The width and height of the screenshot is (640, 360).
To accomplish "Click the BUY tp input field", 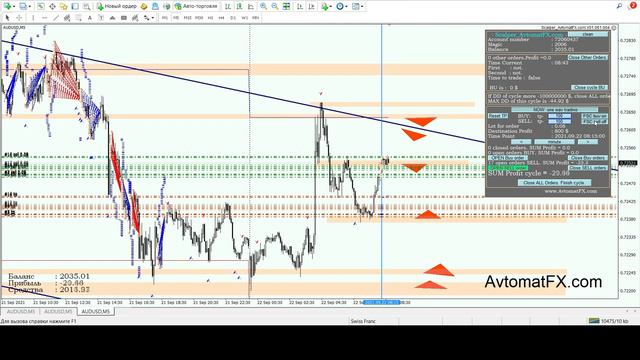I will 560,116.
